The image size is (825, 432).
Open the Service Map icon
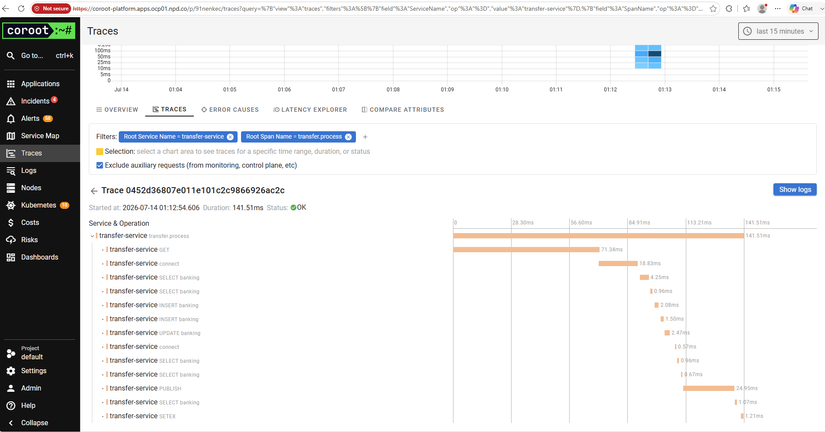point(11,136)
